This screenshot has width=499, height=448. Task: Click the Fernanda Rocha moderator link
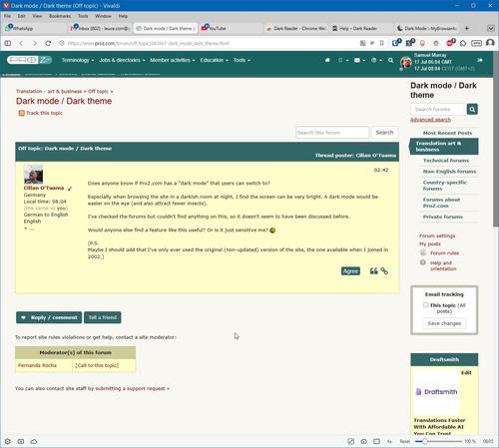(x=37, y=365)
